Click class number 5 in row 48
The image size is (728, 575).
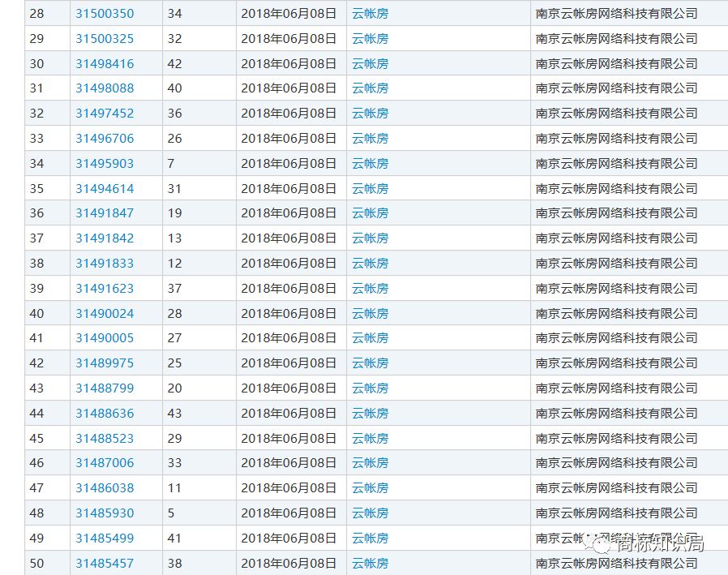171,513
